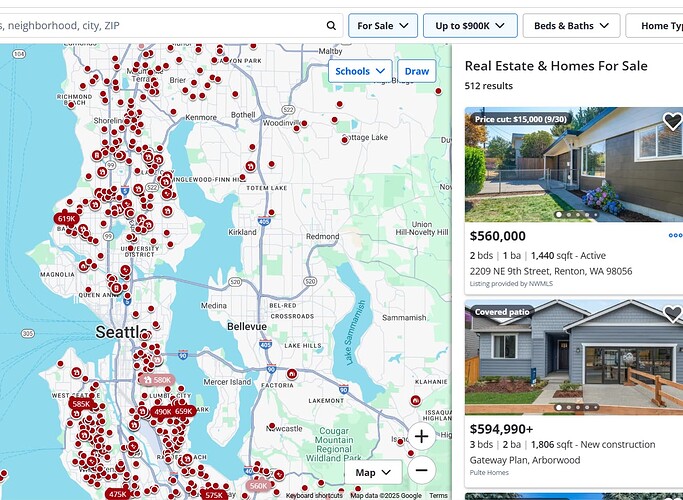Select the 619K price marker on the map

pyautogui.click(x=67, y=218)
